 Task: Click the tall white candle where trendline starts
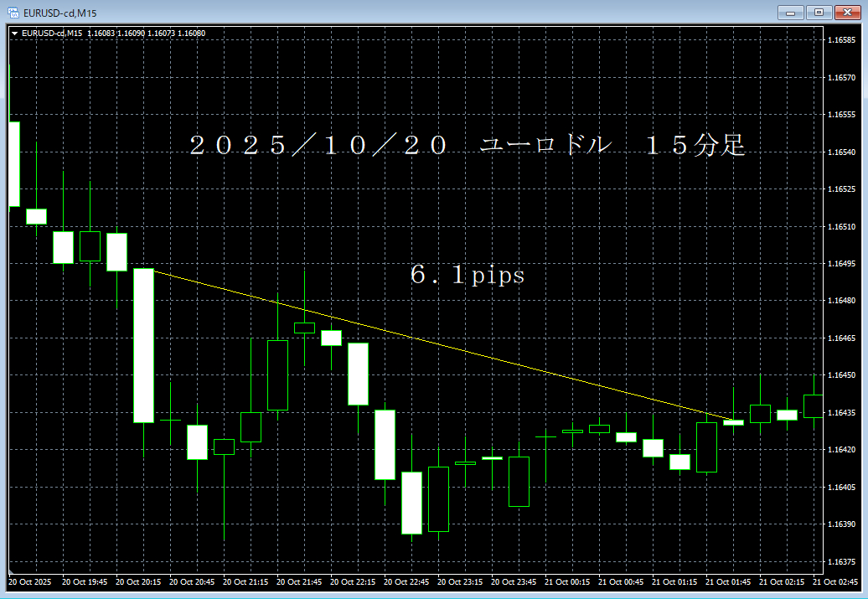click(143, 345)
